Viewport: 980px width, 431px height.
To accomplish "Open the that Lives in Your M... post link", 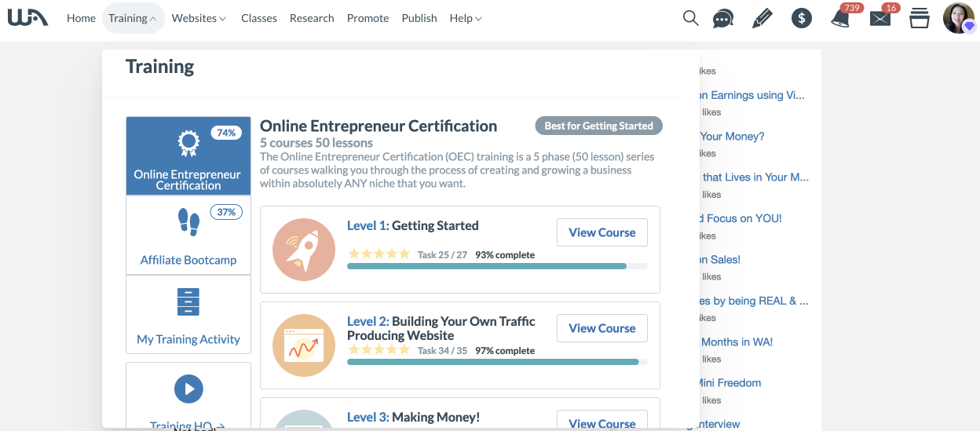I will 755,177.
